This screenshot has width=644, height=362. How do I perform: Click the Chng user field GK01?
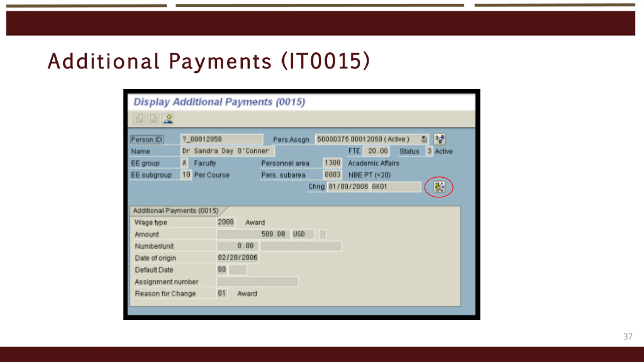[396, 187]
